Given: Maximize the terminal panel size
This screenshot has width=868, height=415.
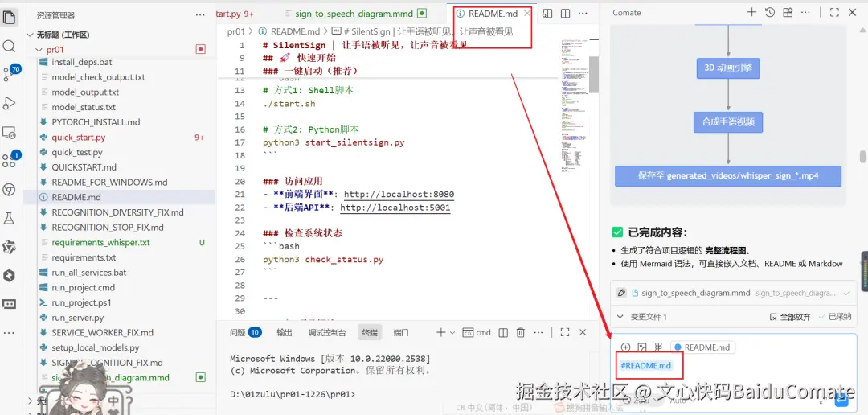Looking at the screenshot, I should (x=565, y=332).
